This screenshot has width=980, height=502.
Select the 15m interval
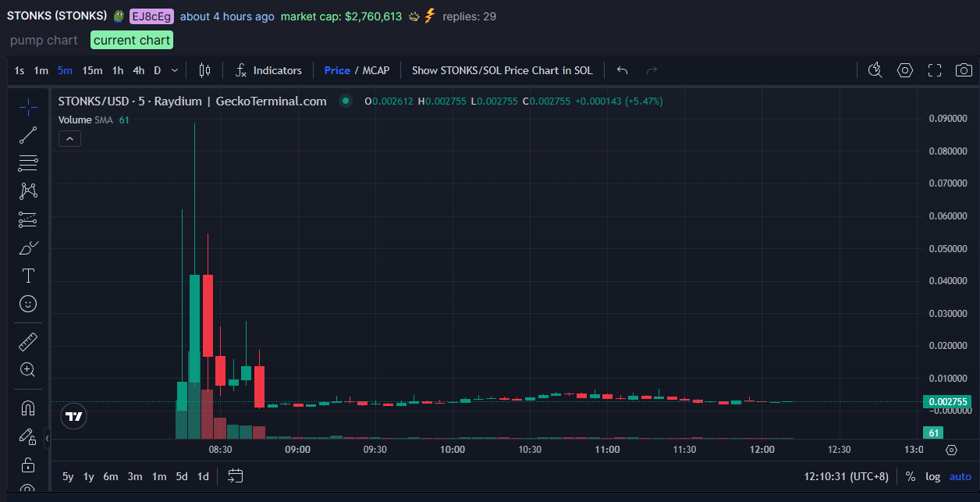pyautogui.click(x=92, y=70)
